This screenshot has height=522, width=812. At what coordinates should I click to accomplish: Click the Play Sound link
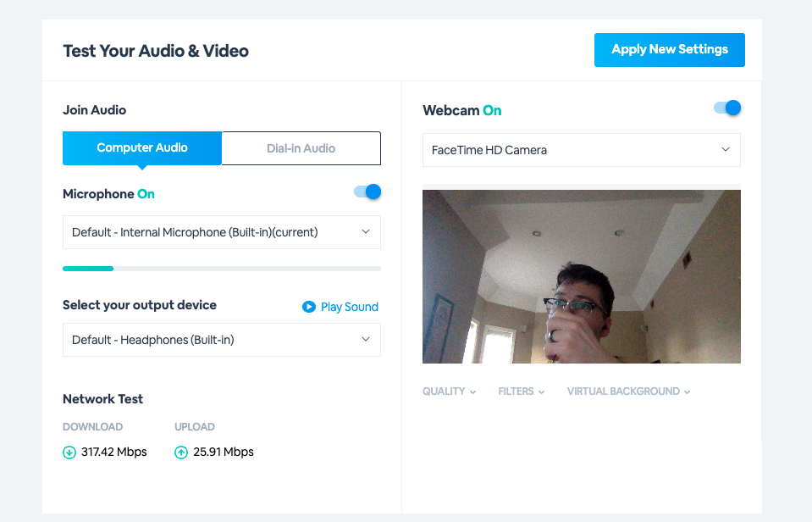[x=347, y=307]
